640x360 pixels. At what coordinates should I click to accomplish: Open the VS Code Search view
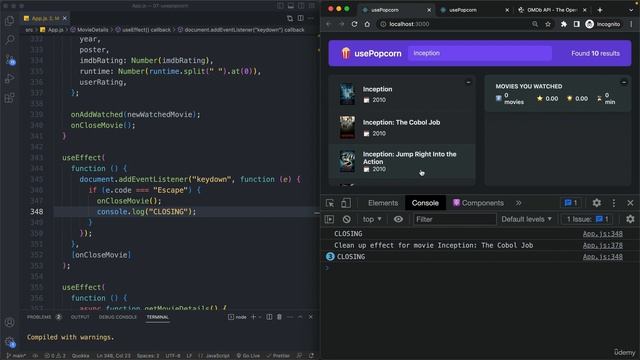9,40
